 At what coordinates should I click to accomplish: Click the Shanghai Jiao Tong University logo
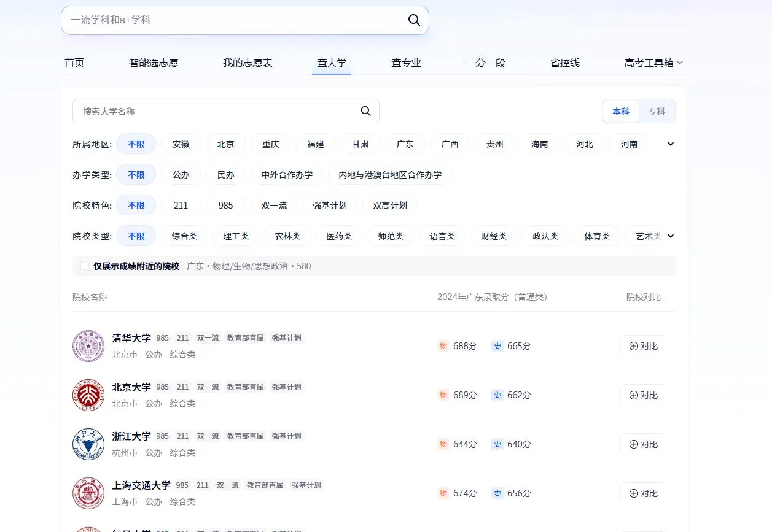point(88,493)
